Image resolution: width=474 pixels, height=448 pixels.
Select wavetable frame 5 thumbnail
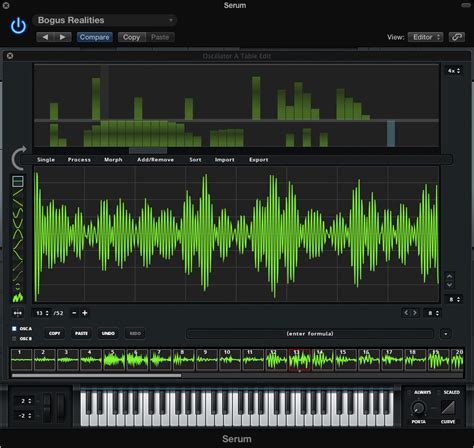pos(114,360)
